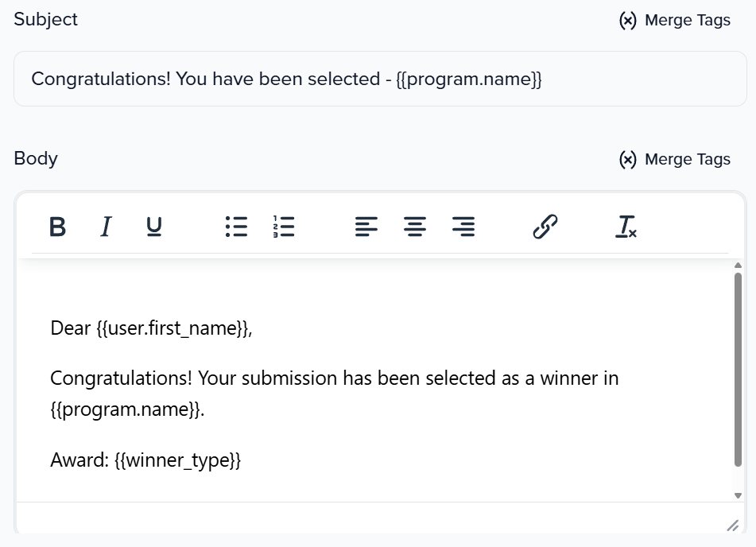
Task: Align body text to the right
Action: [463, 227]
